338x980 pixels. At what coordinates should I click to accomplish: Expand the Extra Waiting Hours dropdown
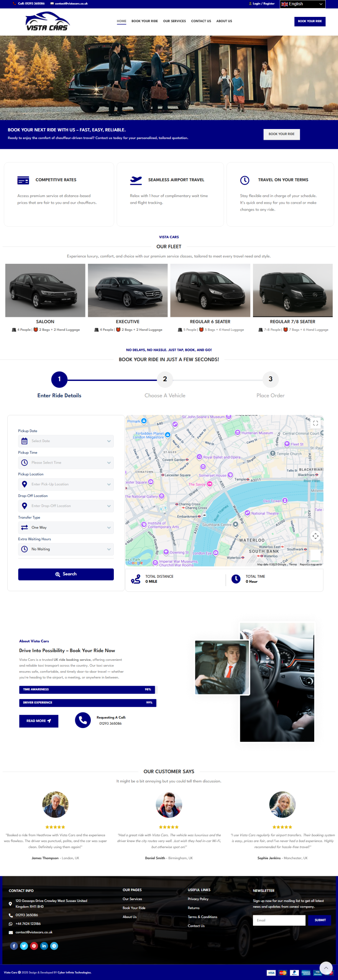point(66,549)
